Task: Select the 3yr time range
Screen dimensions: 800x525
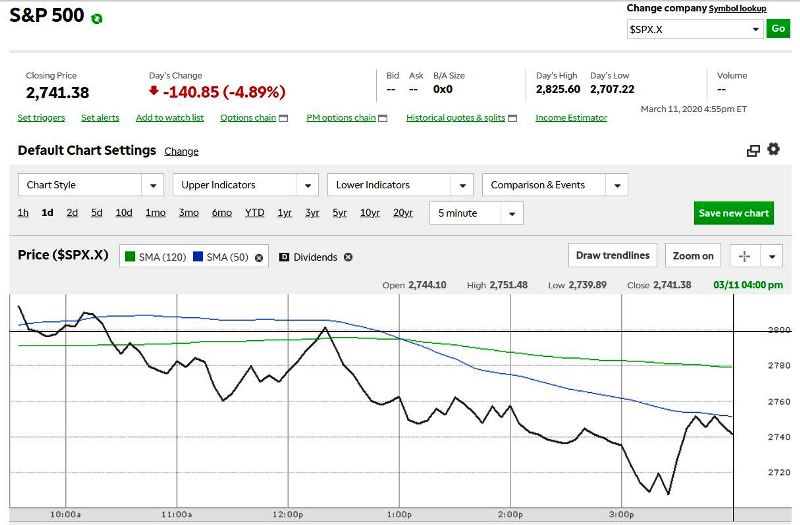Action: click(312, 213)
